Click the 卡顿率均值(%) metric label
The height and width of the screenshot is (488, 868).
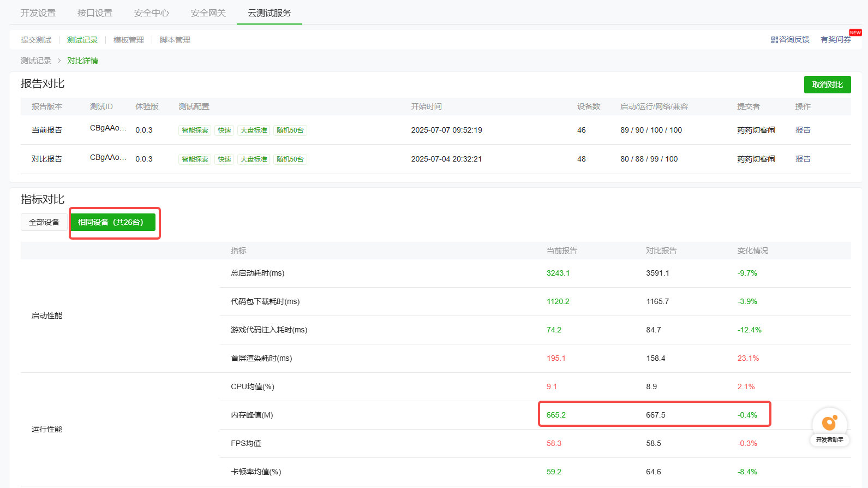(x=256, y=472)
